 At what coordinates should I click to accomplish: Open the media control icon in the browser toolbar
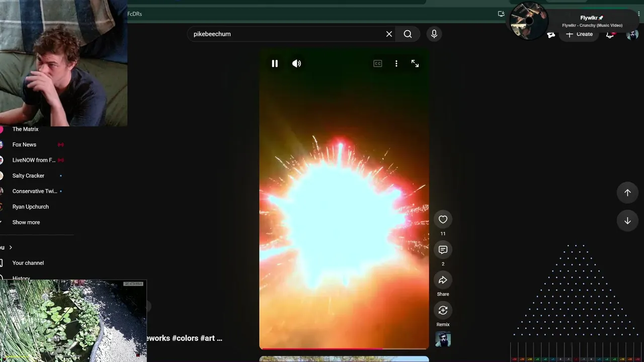coord(501,14)
